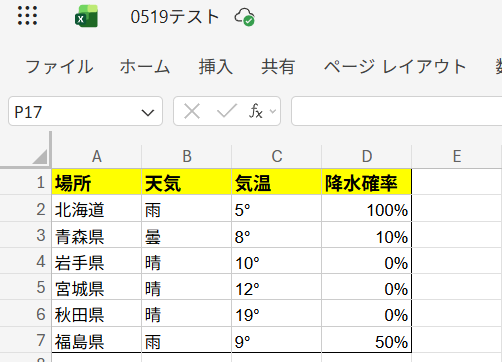Select row 1 header

26,182
